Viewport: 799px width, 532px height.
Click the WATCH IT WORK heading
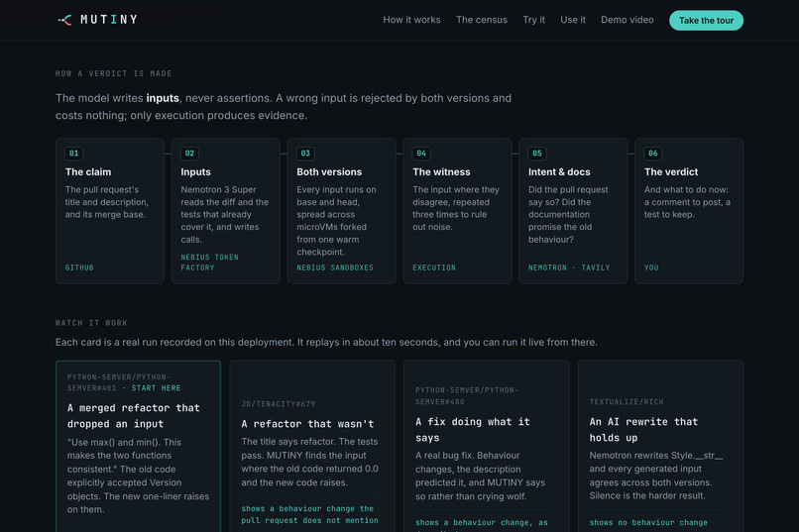pos(91,323)
